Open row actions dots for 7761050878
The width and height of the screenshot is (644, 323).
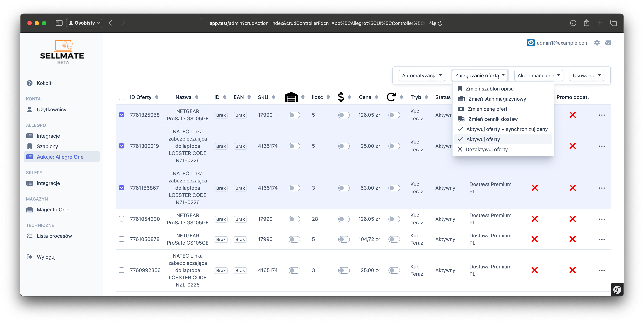(x=602, y=239)
